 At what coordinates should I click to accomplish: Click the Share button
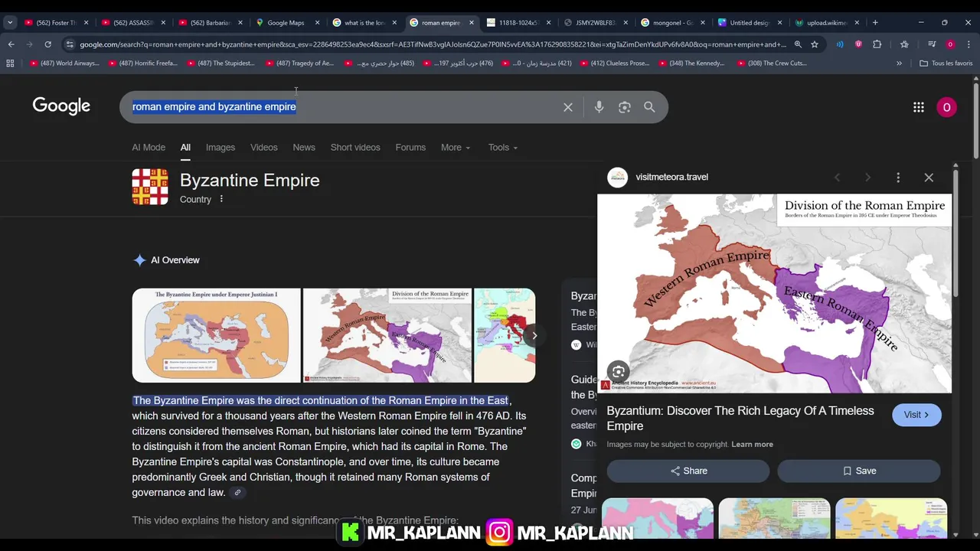(x=688, y=471)
